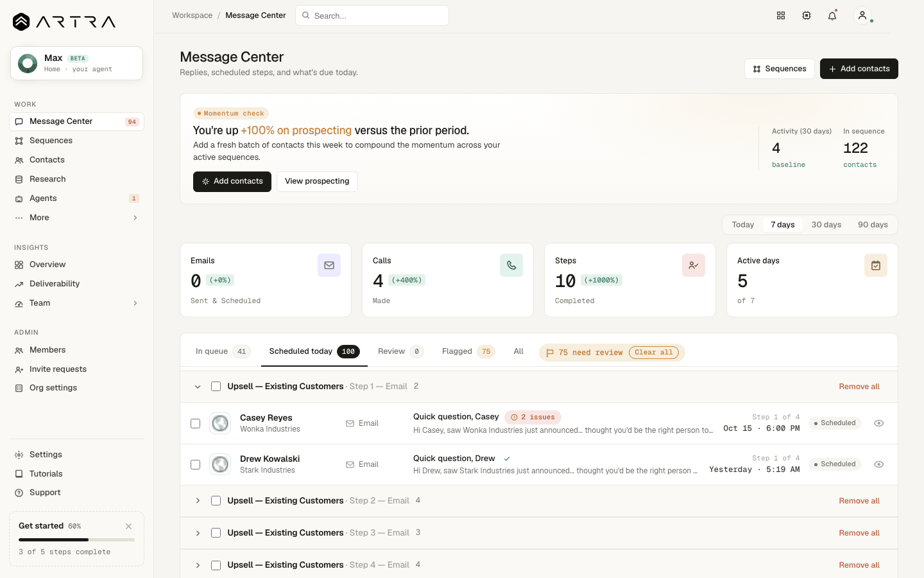Dismiss the Get started card
924x578 pixels.
click(x=129, y=526)
